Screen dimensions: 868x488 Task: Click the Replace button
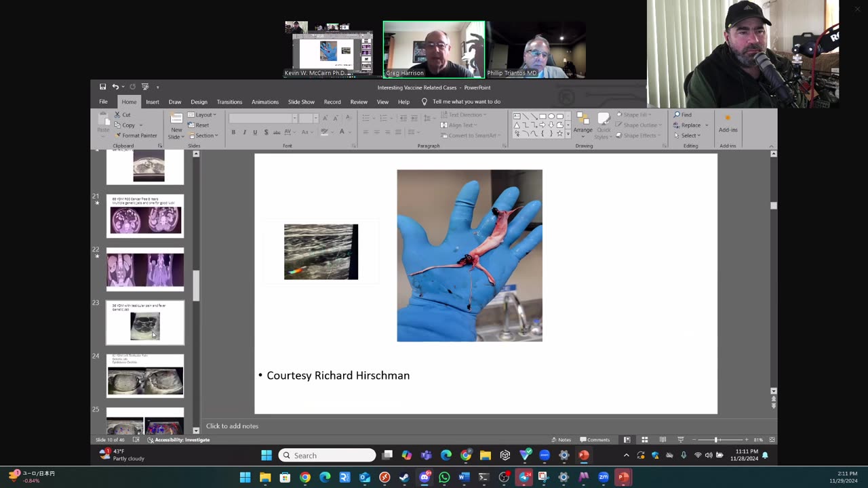coord(687,125)
